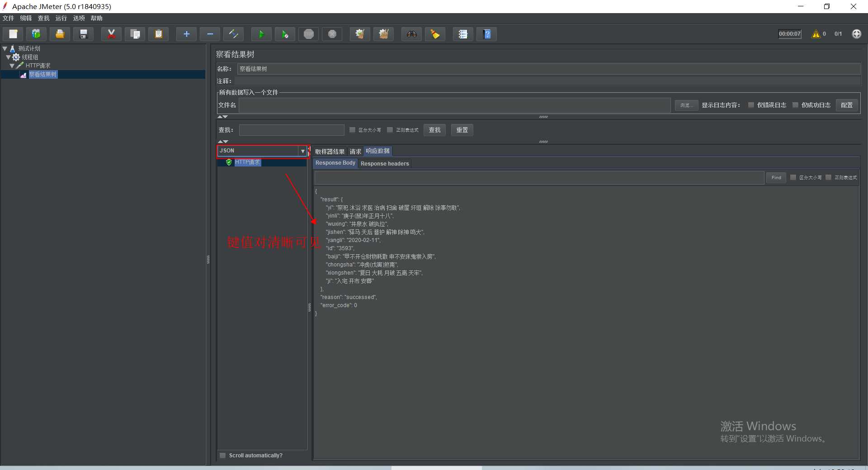Click the Find button
Image resolution: width=868 pixels, height=470 pixels.
(x=776, y=177)
